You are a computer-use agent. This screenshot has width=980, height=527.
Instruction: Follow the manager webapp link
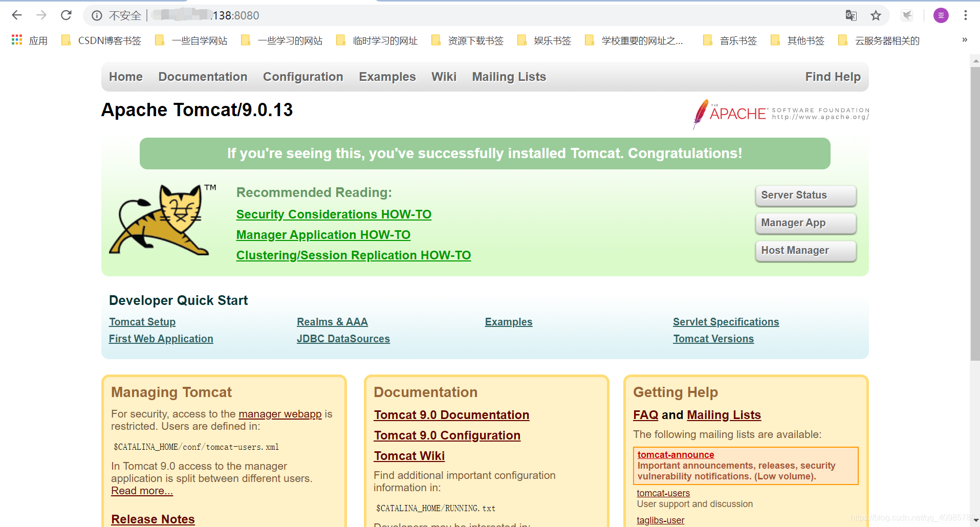click(x=280, y=414)
